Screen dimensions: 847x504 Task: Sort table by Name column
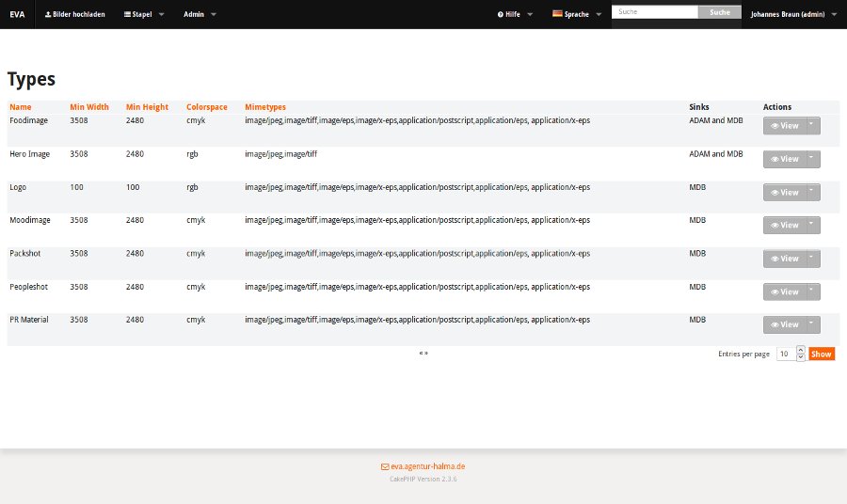(21, 107)
